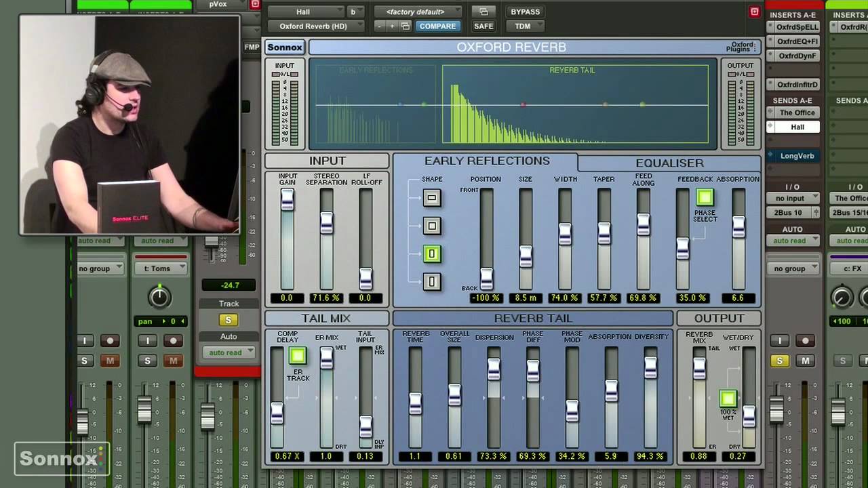This screenshot has height=488, width=868.
Task: Switch to the Equaliser tab
Action: click(x=669, y=163)
